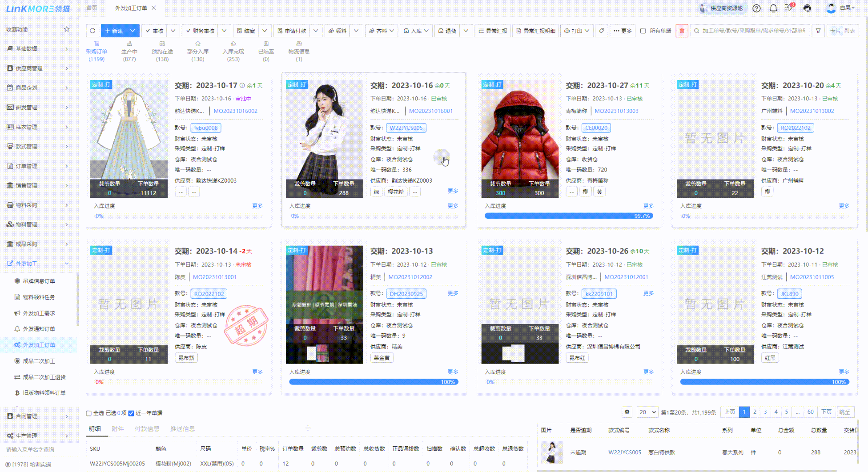Screen dimensions: 868x472
Task: Click the customer service headset icon
Action: tap(807, 8)
